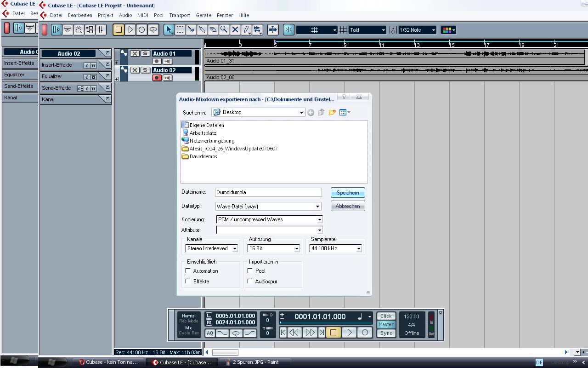Image resolution: width=588 pixels, height=368 pixels.
Task: Click the Speichern button
Action: click(x=348, y=193)
